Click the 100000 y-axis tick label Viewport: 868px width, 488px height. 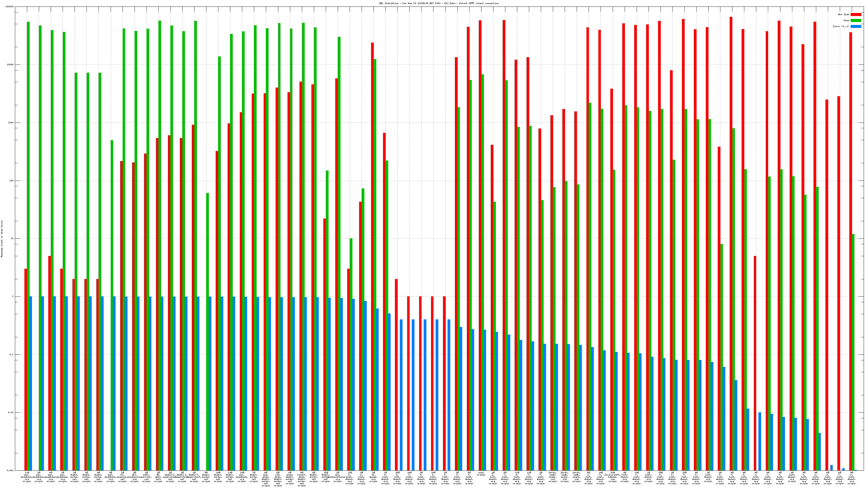pos(10,7)
